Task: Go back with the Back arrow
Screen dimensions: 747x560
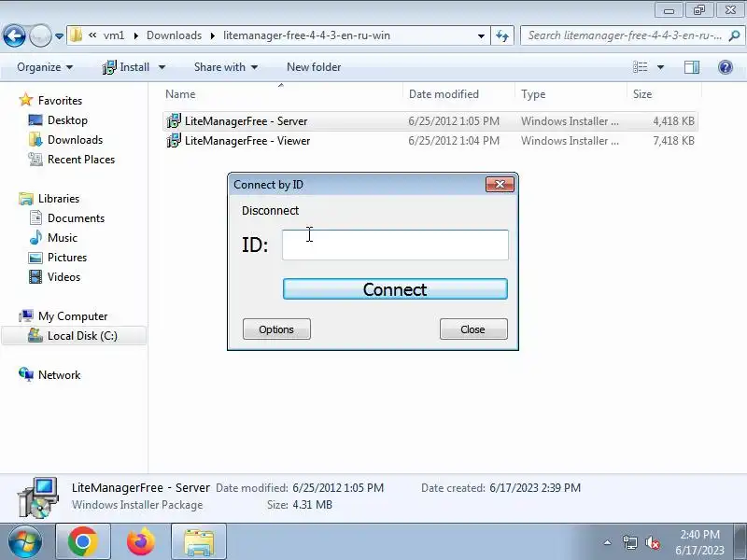Action: click(14, 35)
